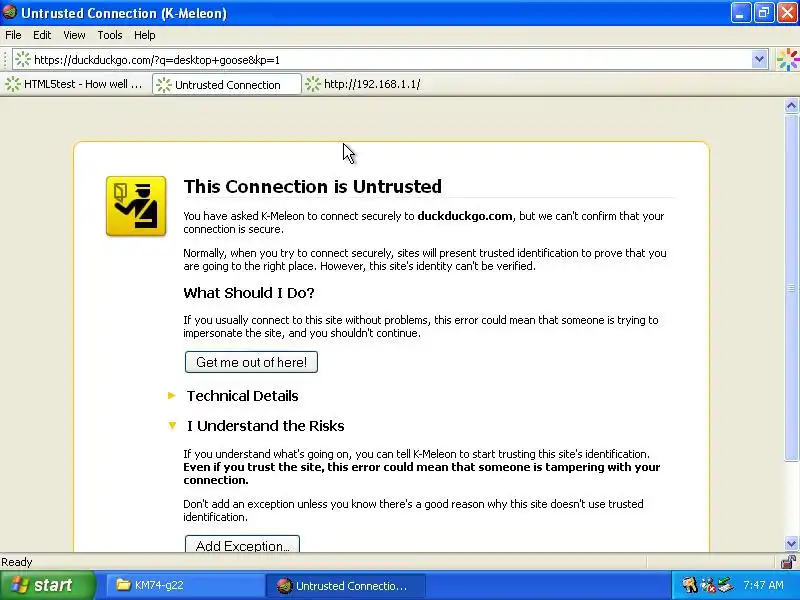The height and width of the screenshot is (600, 800).
Task: Click the loading icon on HTML5test tab
Action: [x=13, y=84]
